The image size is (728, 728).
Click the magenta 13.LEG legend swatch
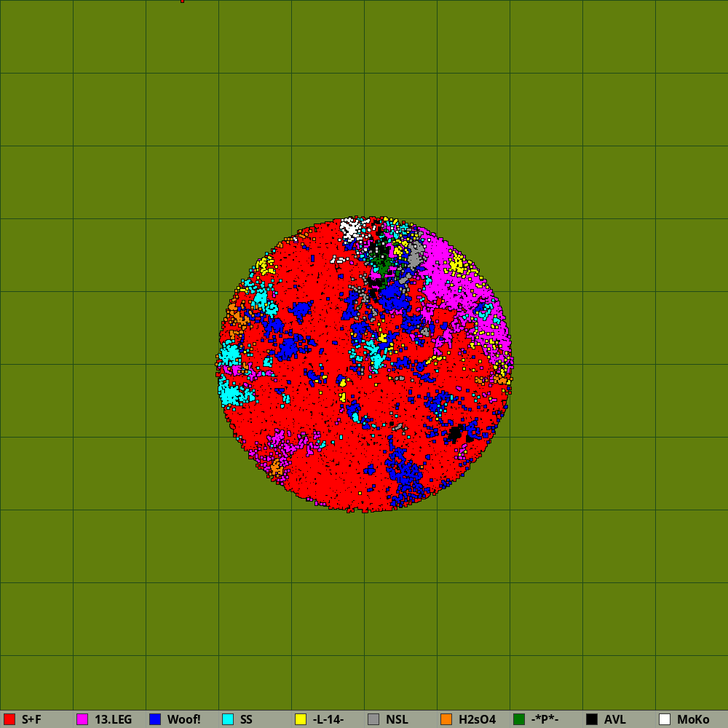[x=82, y=719]
